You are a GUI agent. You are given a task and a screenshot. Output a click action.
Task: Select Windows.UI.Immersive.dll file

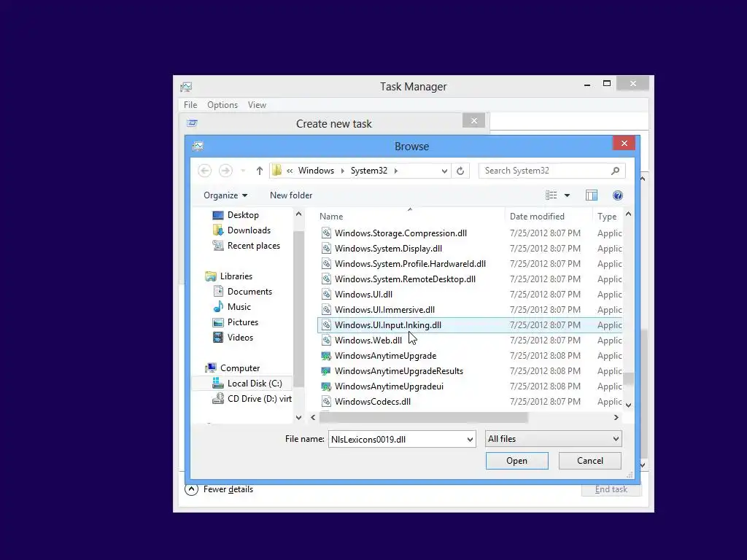469,310
